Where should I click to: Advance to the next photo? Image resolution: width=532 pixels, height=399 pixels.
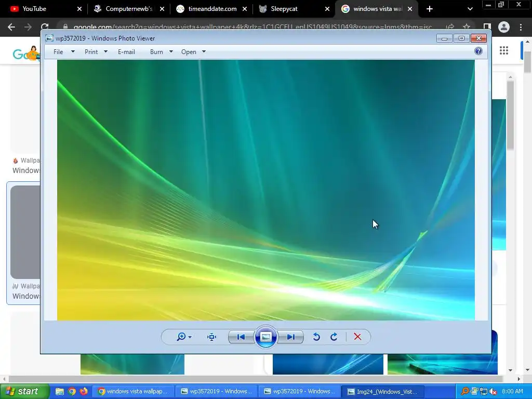(x=290, y=337)
